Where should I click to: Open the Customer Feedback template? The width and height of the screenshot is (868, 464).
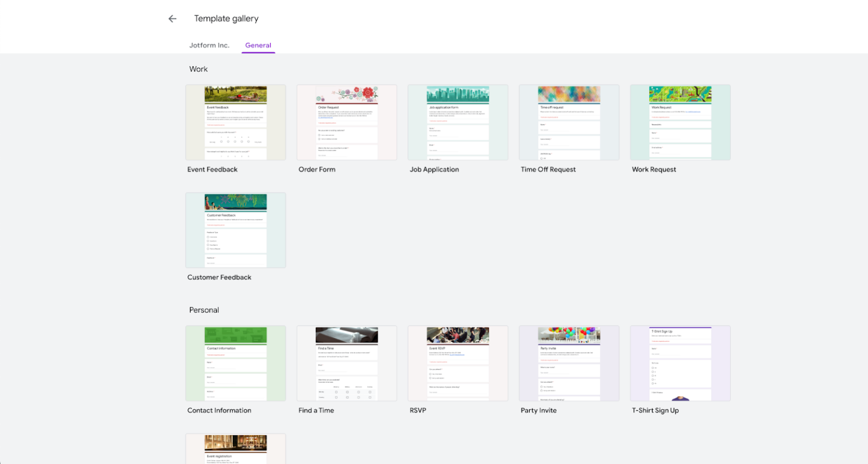235,230
